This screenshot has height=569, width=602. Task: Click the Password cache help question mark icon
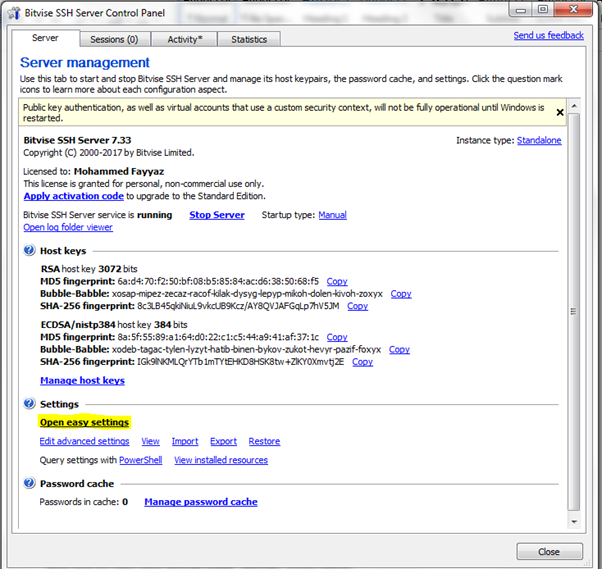(30, 483)
